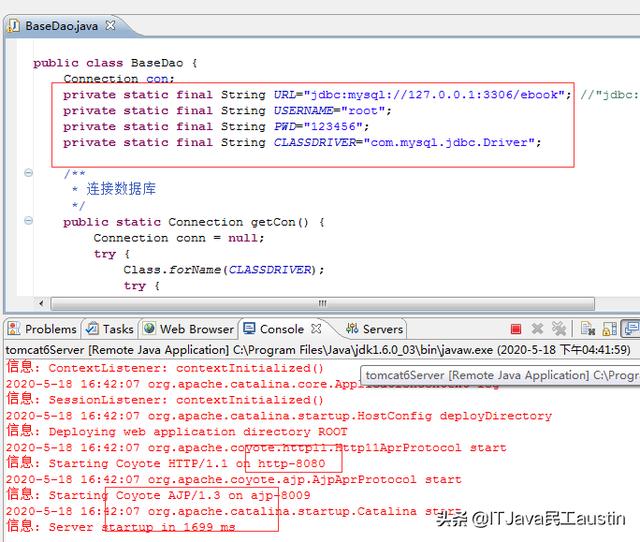This screenshot has height=542, width=640.
Task: Clear the console output
Action: click(x=588, y=329)
